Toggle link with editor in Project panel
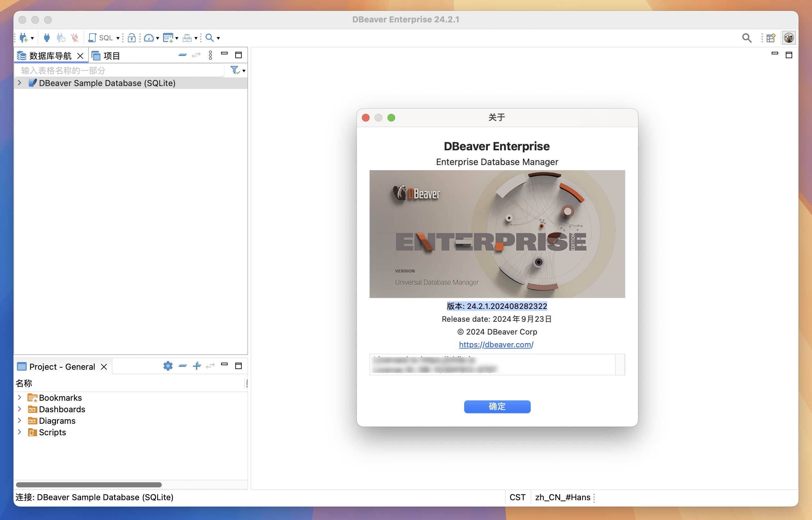This screenshot has height=520, width=812. (210, 366)
